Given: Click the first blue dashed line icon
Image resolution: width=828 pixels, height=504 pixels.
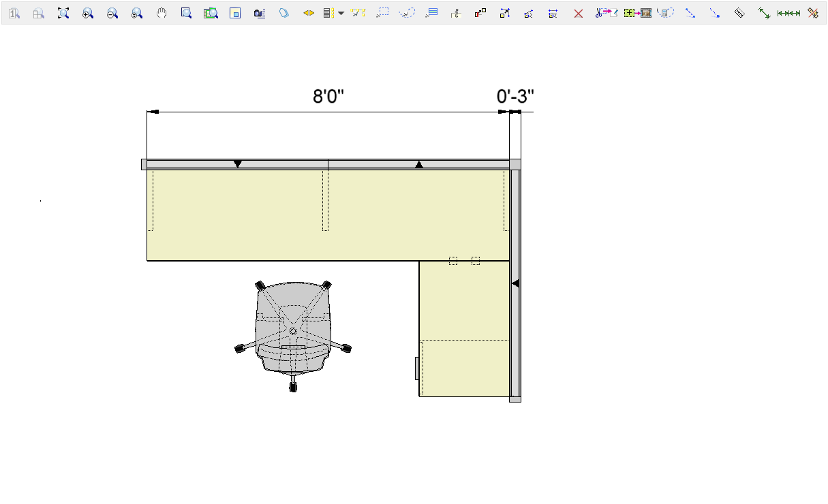Looking at the screenshot, I should (x=690, y=13).
